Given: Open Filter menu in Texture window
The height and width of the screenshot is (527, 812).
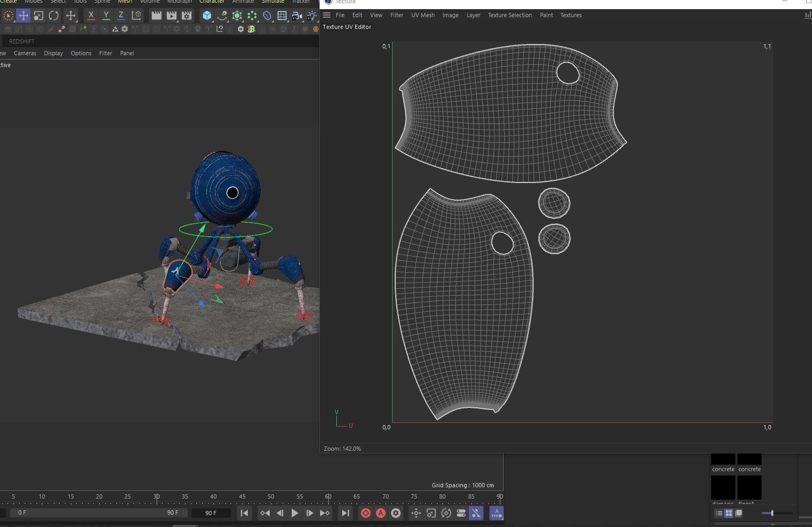Looking at the screenshot, I should [x=397, y=15].
